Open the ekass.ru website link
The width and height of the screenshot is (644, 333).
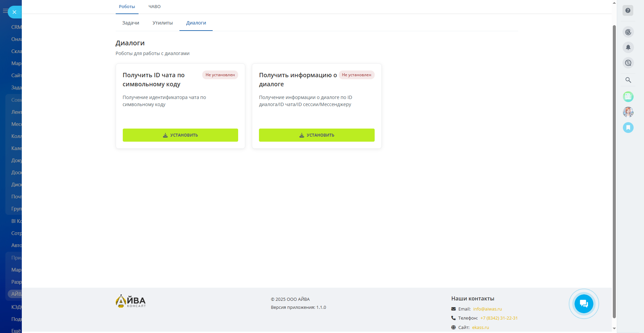click(x=481, y=327)
